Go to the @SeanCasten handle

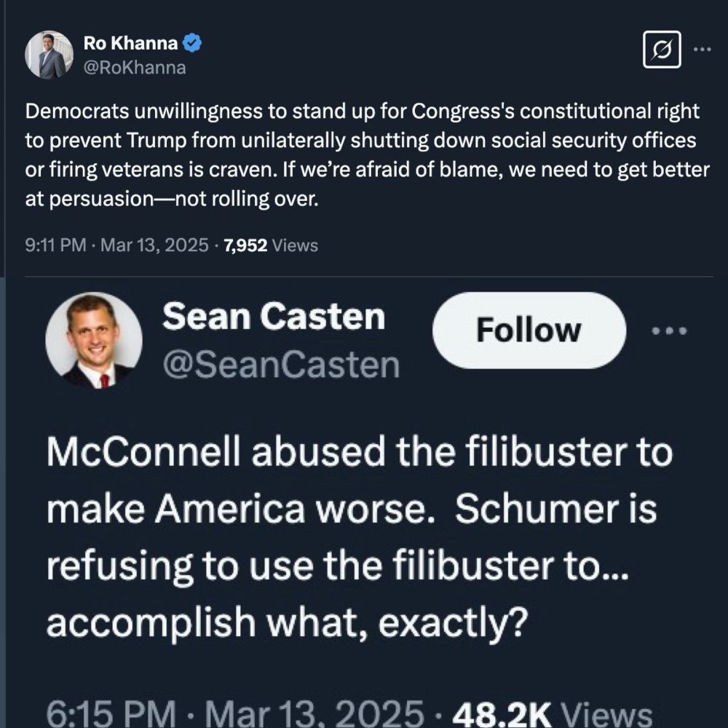281,365
